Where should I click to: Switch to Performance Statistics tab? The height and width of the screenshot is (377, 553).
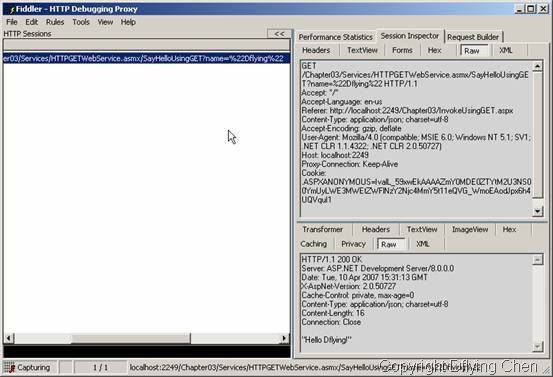pos(335,37)
